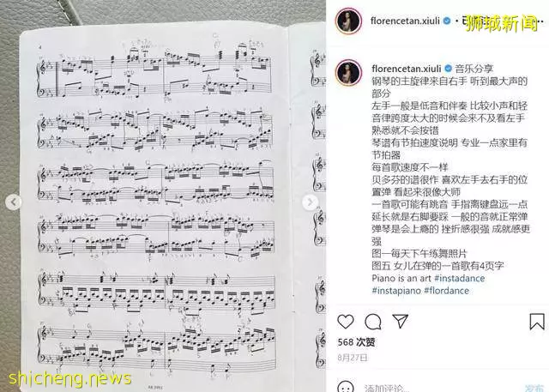
Task: Open comments via speech bubble icon
Action: [373, 322]
